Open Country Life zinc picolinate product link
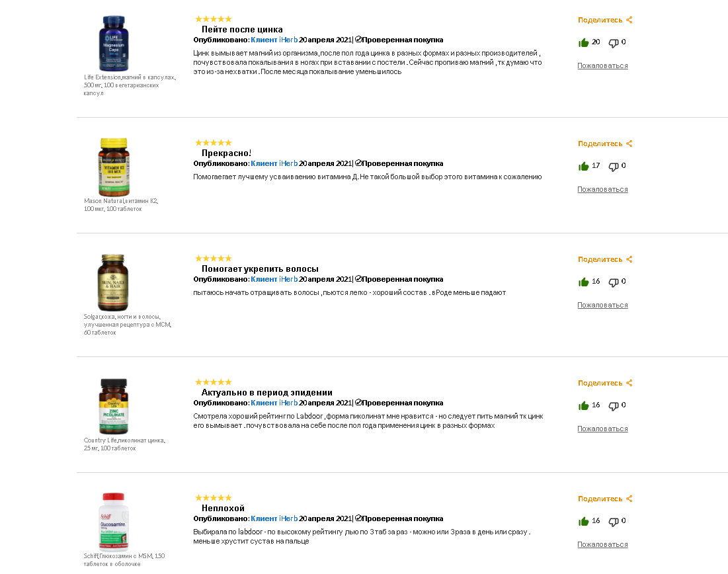 (124, 444)
